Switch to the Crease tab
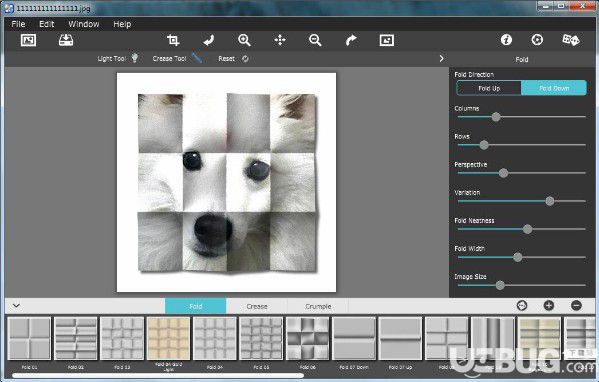 coord(257,306)
